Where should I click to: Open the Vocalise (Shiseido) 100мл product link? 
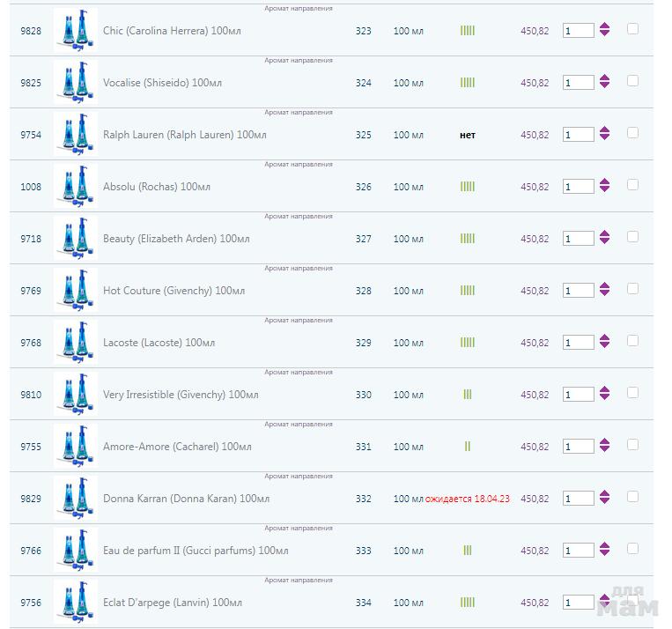coord(162,83)
